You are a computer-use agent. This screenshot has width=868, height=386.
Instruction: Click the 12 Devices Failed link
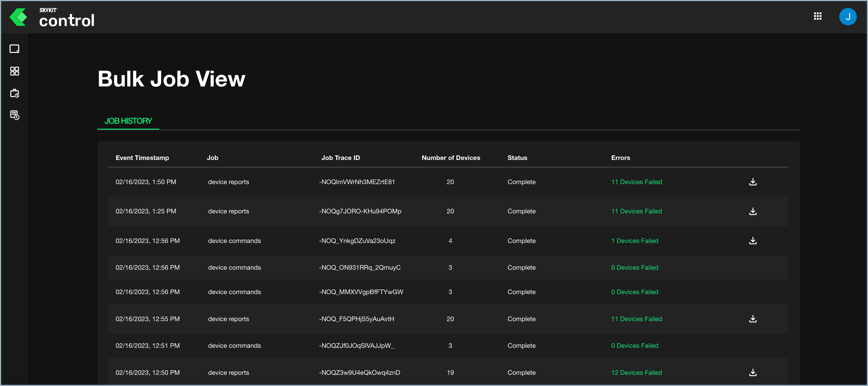click(636, 373)
